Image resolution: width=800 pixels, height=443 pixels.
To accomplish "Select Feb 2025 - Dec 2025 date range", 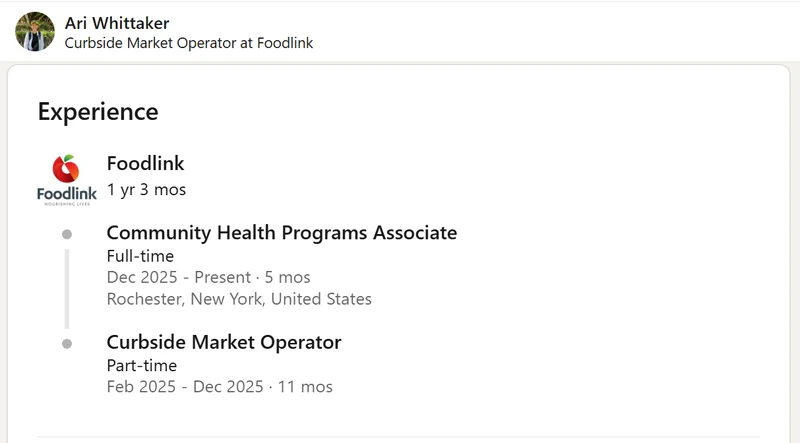I will click(x=185, y=387).
